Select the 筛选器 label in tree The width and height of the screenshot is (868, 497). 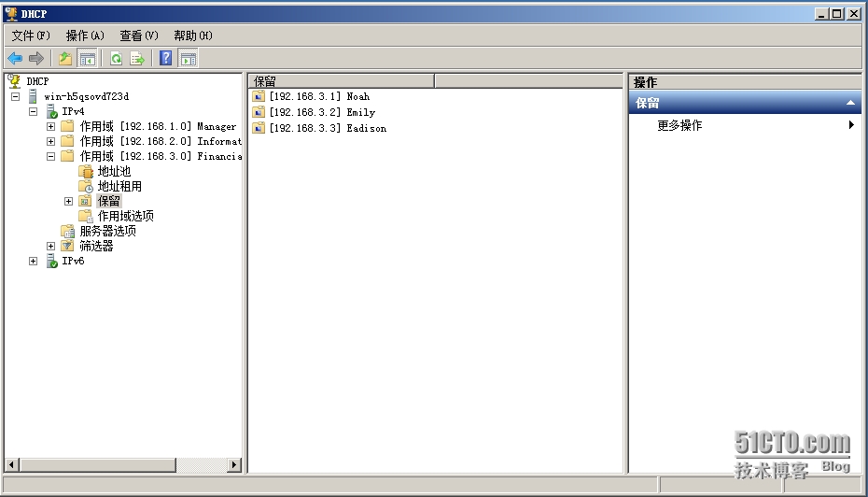point(96,246)
